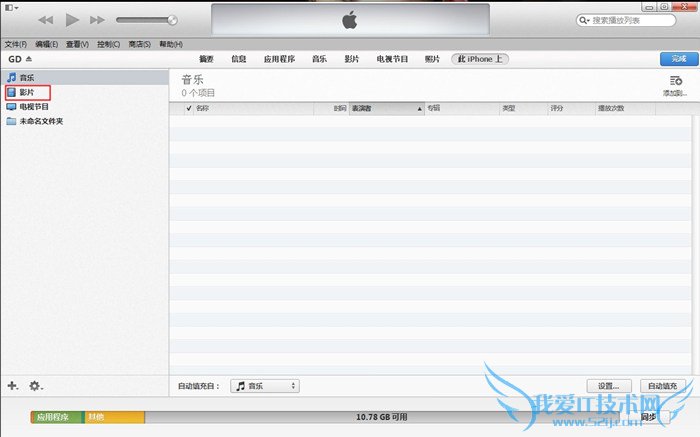
Task: Open the 查看(V) menu
Action: pyautogui.click(x=77, y=44)
